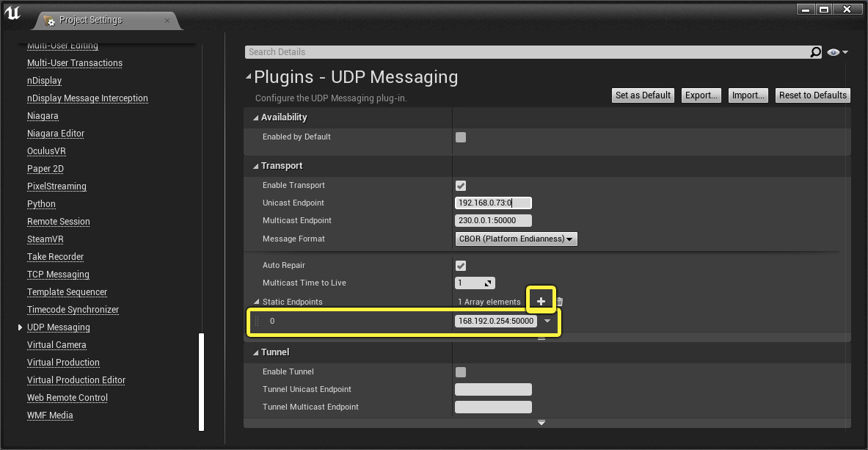Viewport: 868px width, 450px height.
Task: Uncheck the Enable Transport checkbox
Action: tap(461, 186)
